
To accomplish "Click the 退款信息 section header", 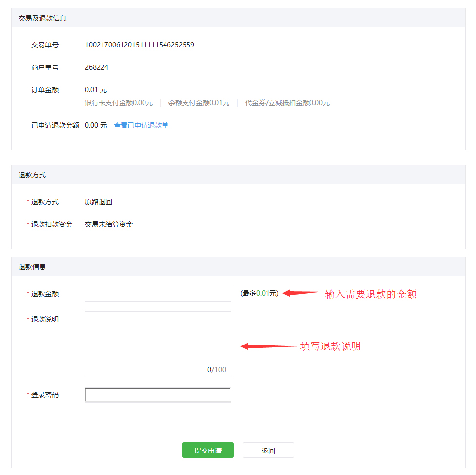I will (x=32, y=267).
